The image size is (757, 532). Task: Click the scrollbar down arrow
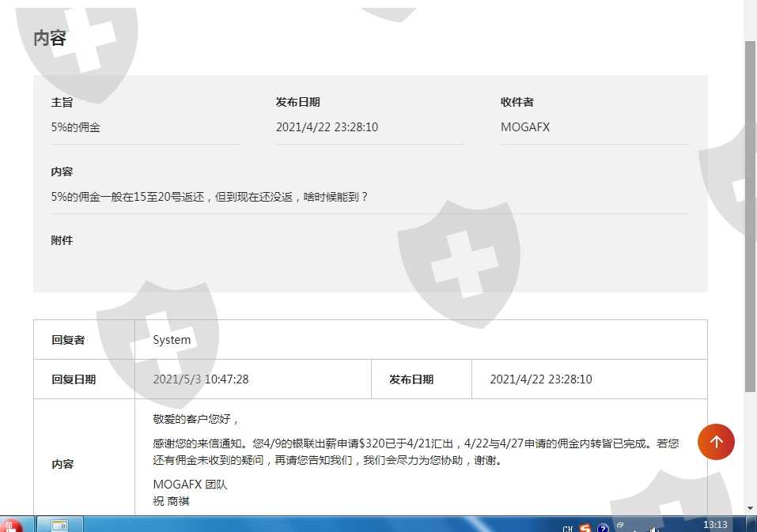point(750,508)
